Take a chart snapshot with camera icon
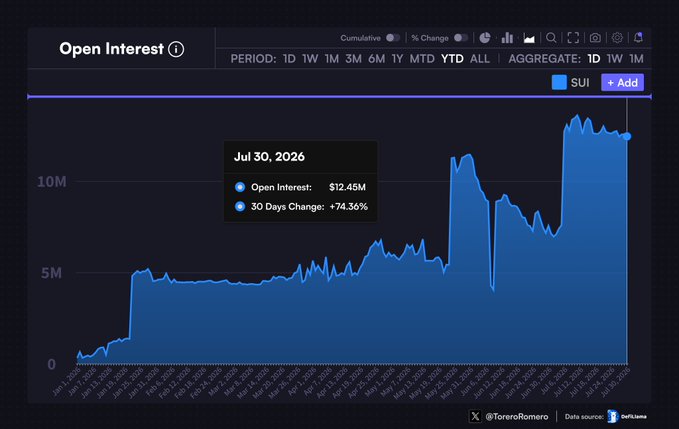The height and width of the screenshot is (429, 679). tap(595, 38)
